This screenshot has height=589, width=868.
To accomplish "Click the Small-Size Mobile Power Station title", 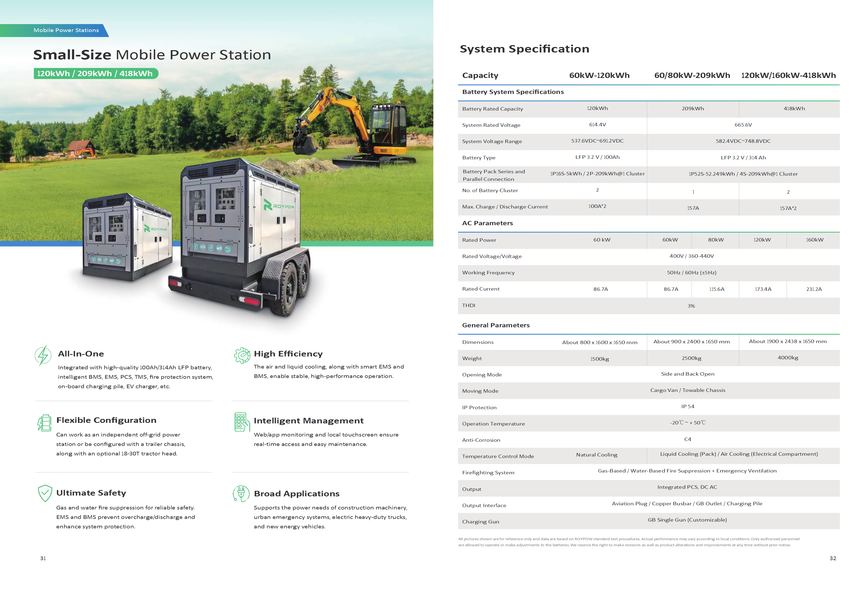I will 152,55.
